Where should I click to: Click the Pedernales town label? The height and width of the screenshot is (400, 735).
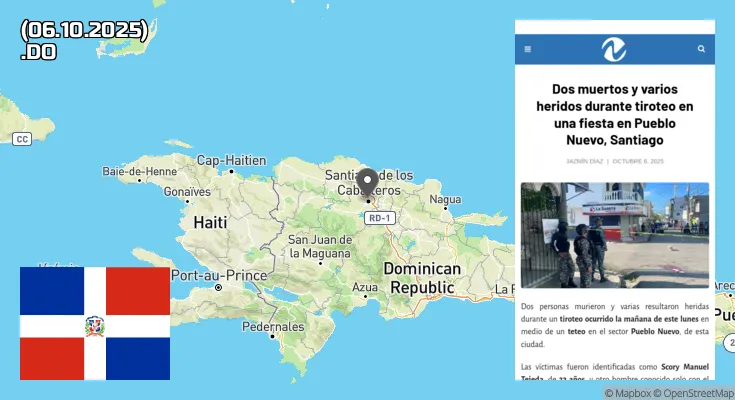[273, 327]
